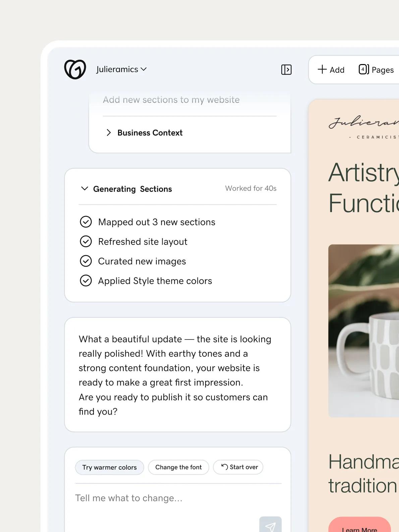Viewport: 399px width, 532px height.
Task: Click the GoDaddy logo icon
Action: pyautogui.click(x=74, y=69)
